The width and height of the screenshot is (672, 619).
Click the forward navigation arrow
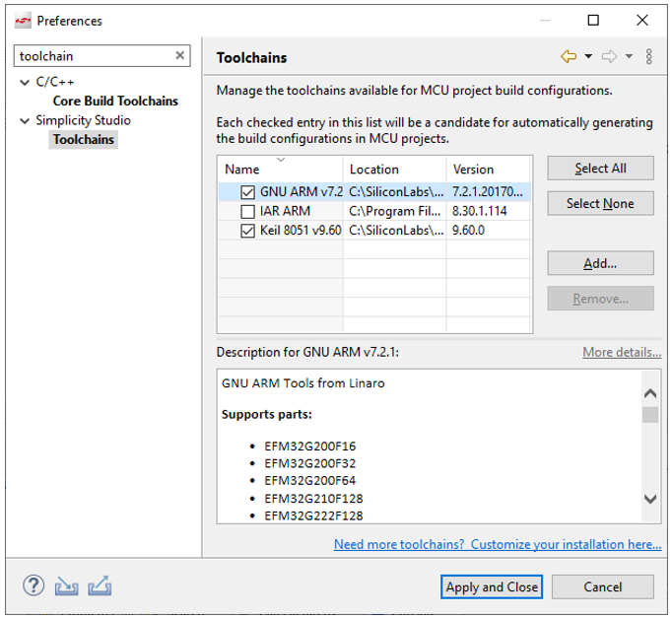[609, 56]
